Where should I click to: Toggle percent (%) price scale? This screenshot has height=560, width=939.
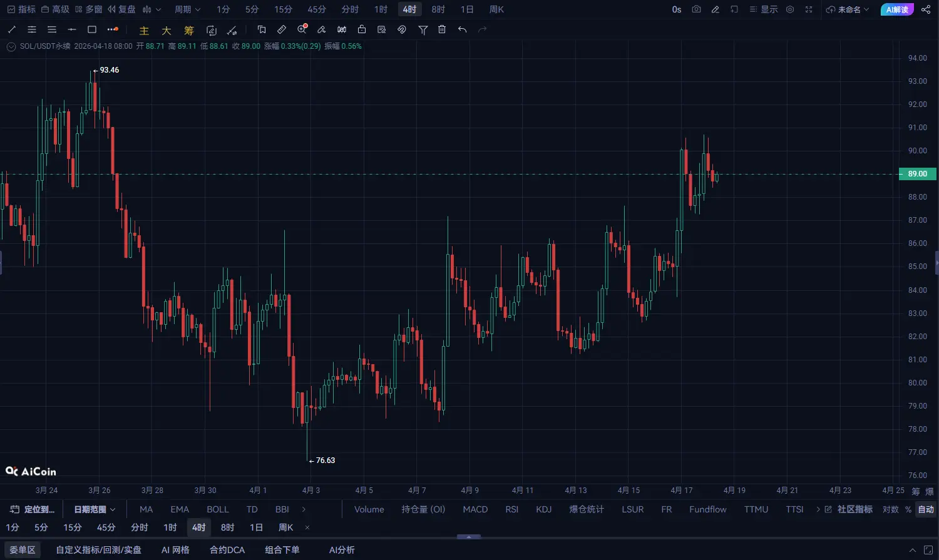coord(908,509)
